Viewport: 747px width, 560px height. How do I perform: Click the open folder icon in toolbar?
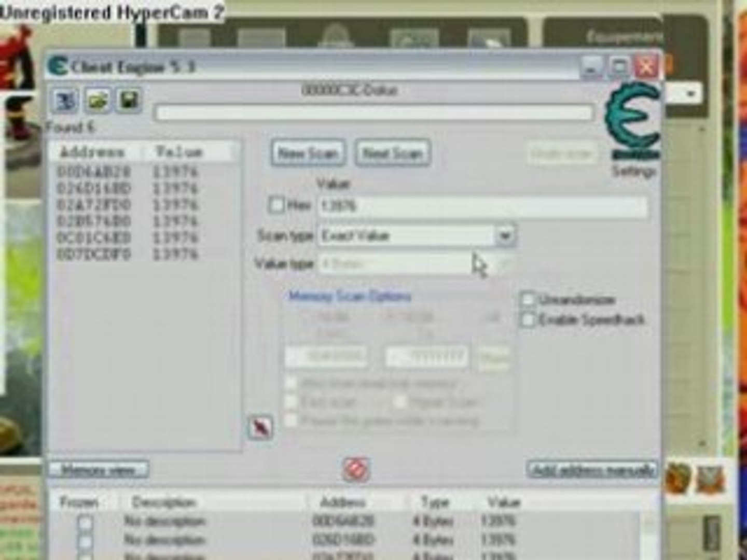tap(98, 101)
